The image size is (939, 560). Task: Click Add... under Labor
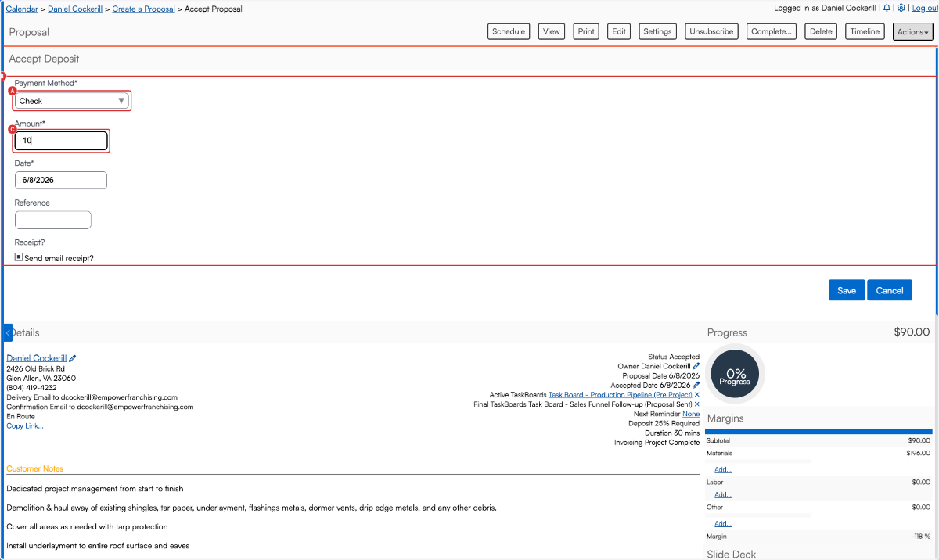tap(723, 494)
